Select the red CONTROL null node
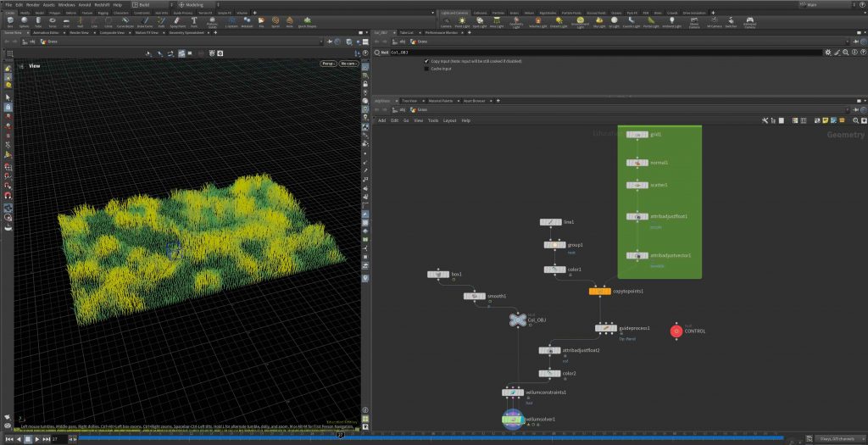This screenshot has height=445, width=868. pos(676,331)
